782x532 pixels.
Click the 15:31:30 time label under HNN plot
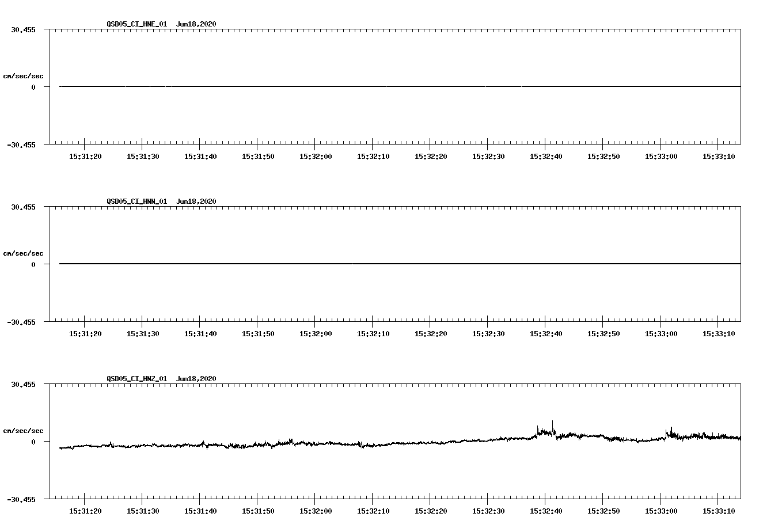click(143, 333)
